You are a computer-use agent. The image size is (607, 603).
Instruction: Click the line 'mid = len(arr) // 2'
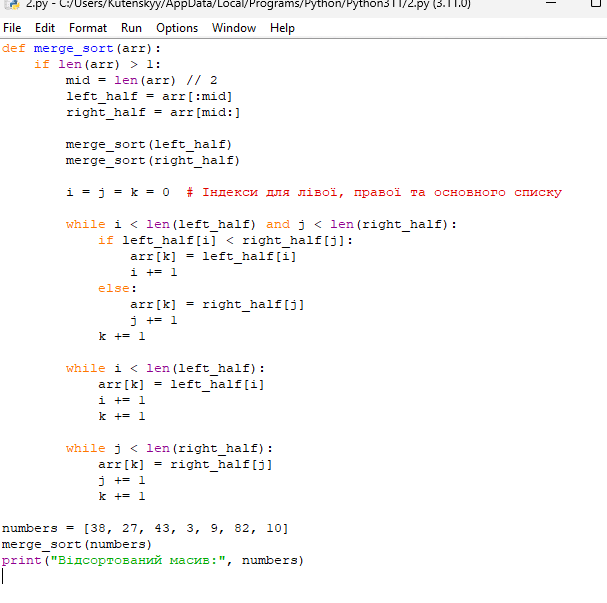tap(142, 81)
